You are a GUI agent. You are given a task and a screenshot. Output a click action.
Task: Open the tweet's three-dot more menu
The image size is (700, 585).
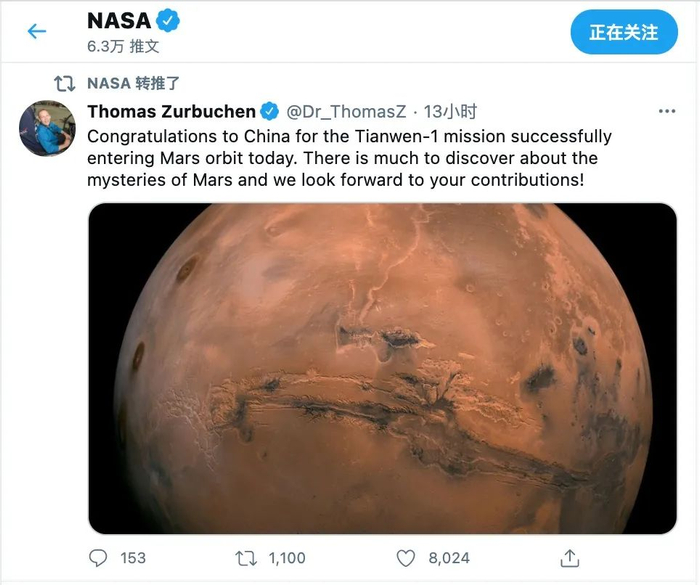click(x=667, y=111)
